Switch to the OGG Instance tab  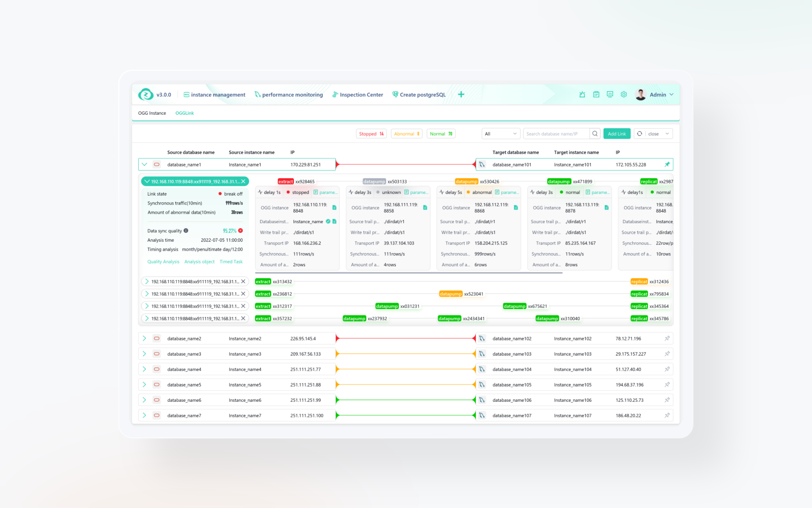pyautogui.click(x=152, y=113)
